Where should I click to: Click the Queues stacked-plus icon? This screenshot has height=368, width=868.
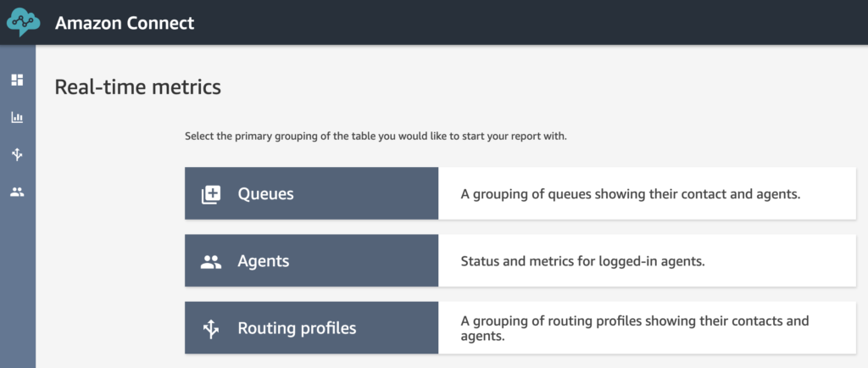tap(211, 194)
